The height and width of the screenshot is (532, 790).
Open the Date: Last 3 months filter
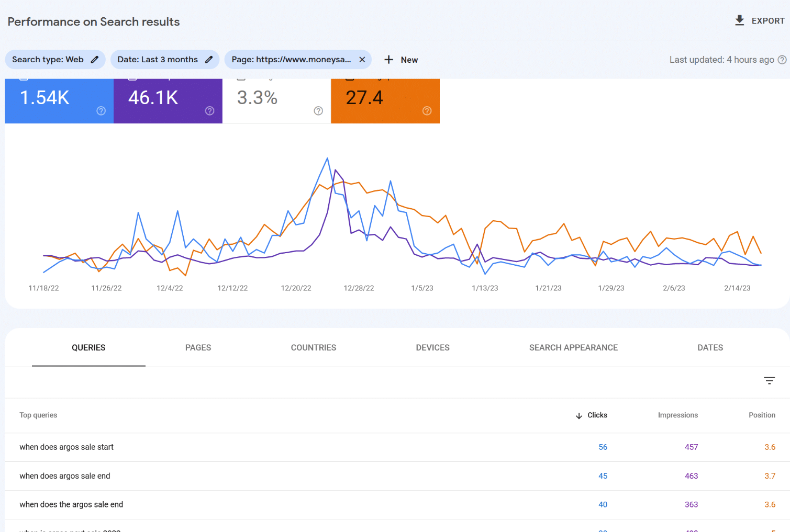[157, 59]
